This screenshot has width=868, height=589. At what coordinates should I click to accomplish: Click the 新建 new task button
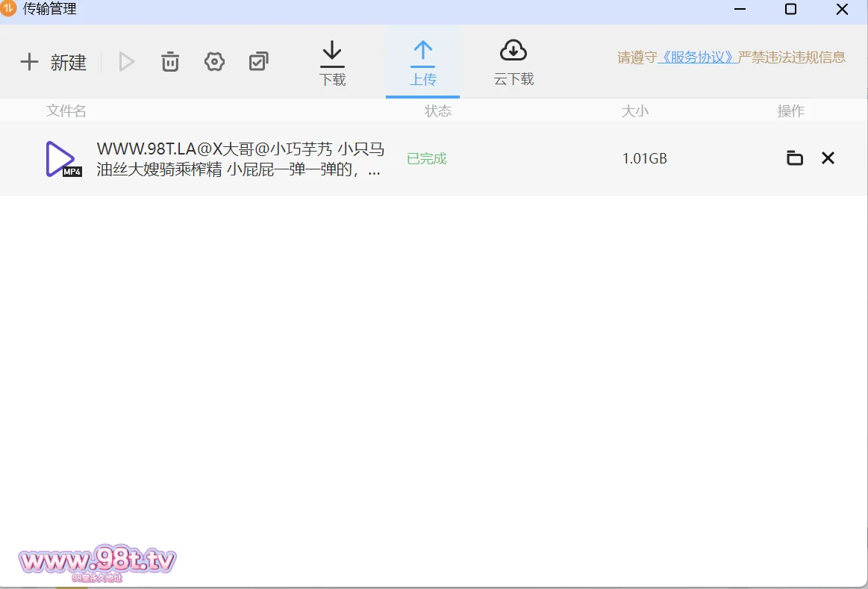(x=53, y=62)
